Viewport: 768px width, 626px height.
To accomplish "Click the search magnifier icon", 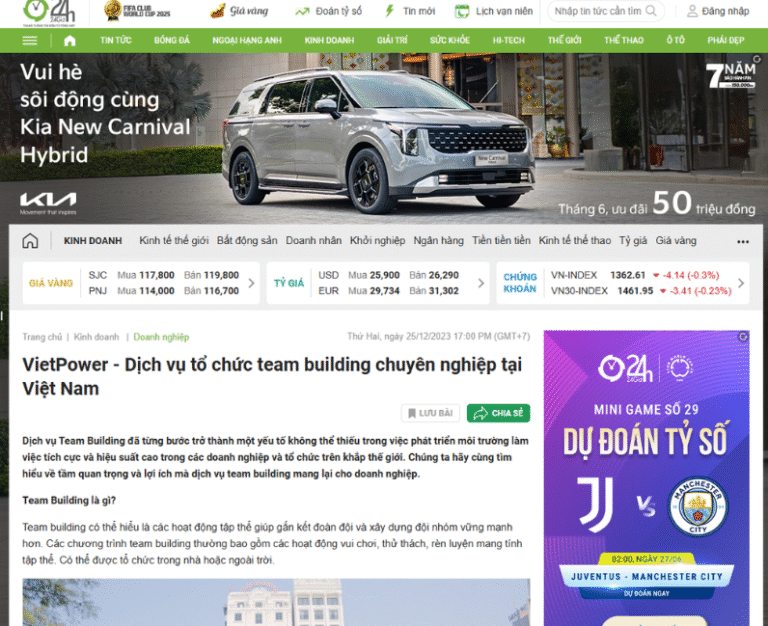I will point(651,11).
